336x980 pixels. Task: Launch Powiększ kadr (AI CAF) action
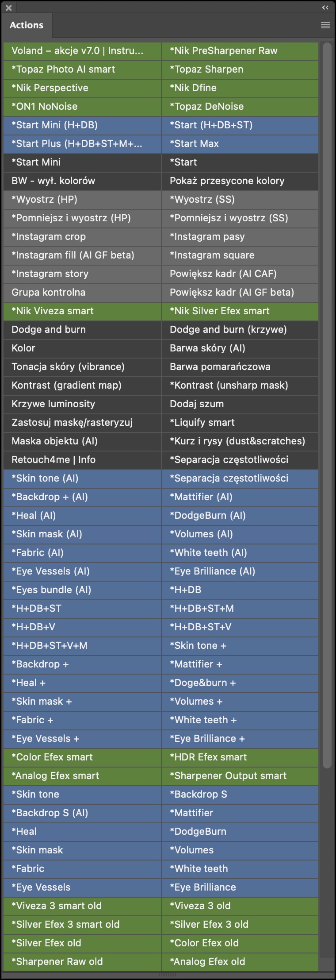240,274
